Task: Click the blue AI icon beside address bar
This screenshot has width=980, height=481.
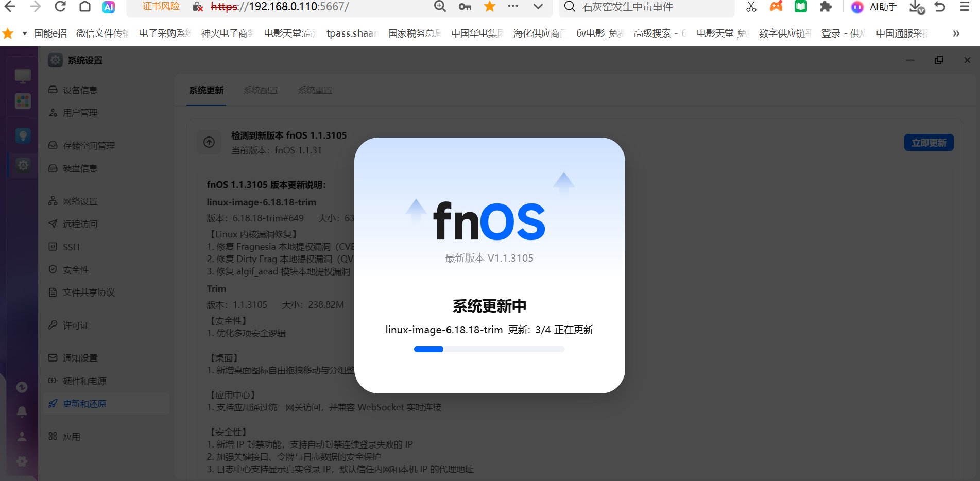Action: 109,7
